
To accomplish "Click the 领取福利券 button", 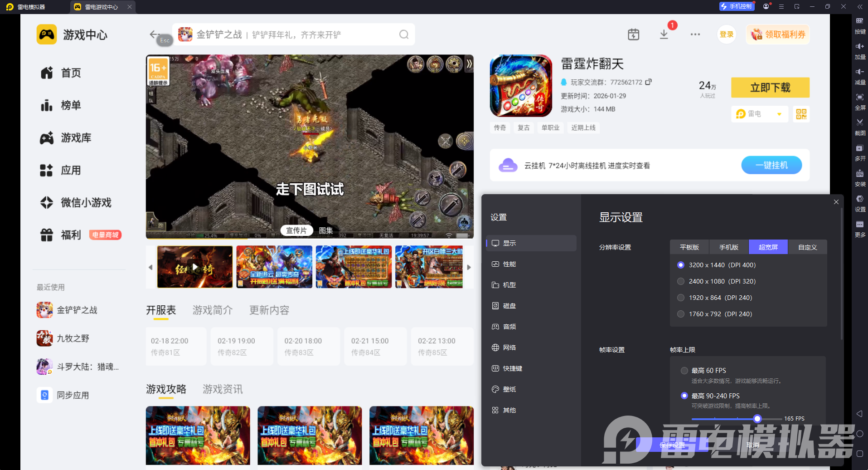I will point(778,34).
